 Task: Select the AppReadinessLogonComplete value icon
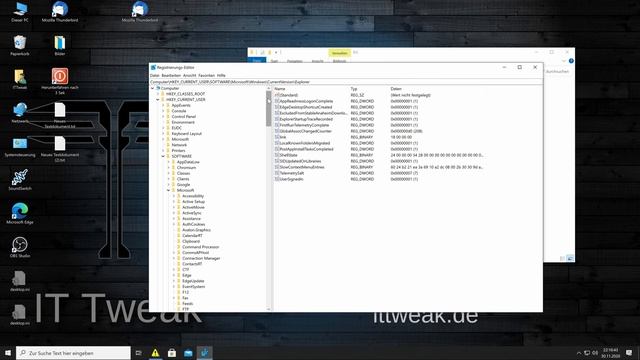coord(277,101)
